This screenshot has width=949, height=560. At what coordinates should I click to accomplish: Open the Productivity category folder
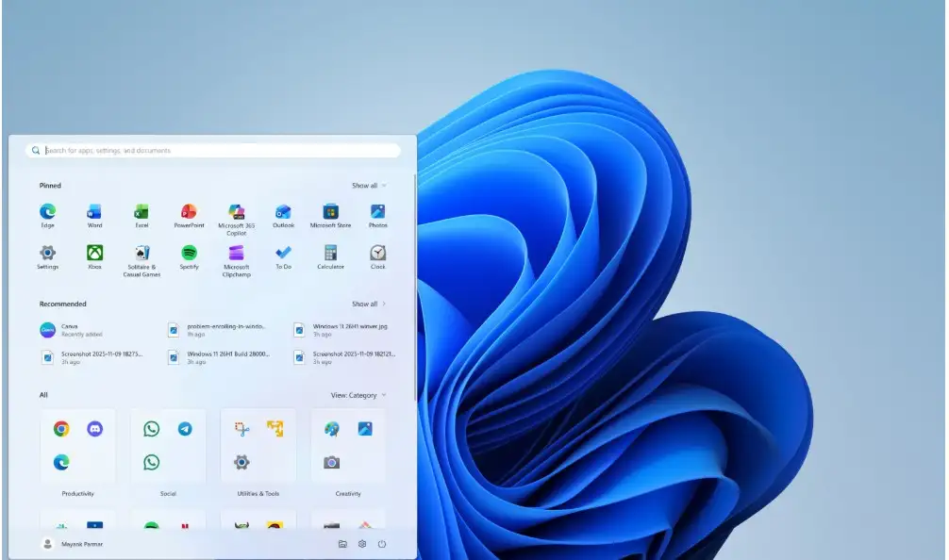click(x=78, y=448)
